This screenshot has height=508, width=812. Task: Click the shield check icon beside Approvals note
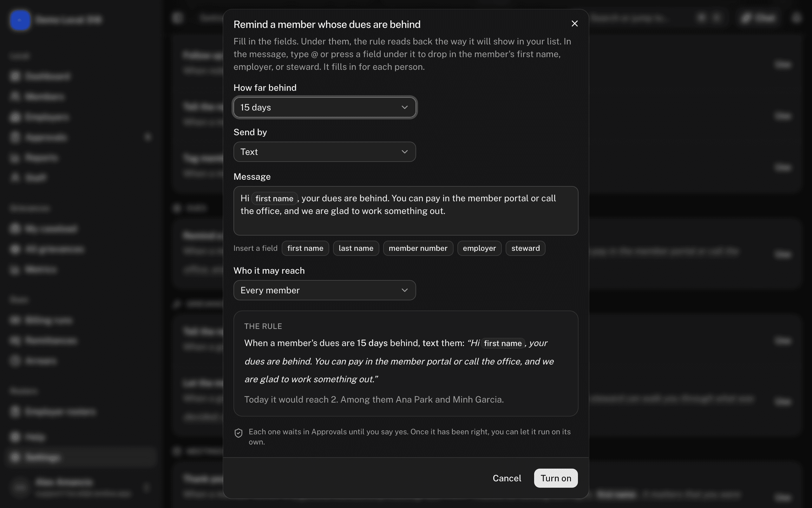pyautogui.click(x=238, y=433)
